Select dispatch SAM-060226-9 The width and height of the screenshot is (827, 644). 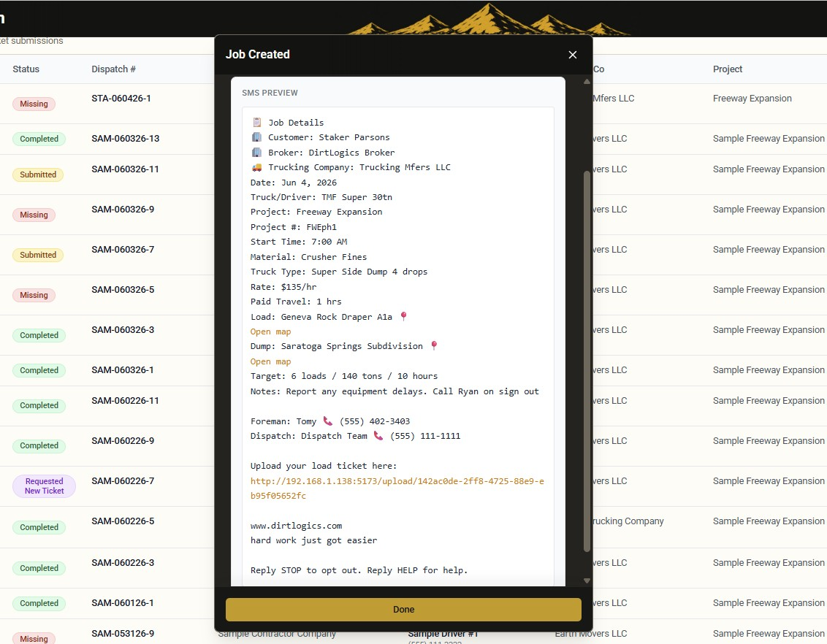[123, 440]
